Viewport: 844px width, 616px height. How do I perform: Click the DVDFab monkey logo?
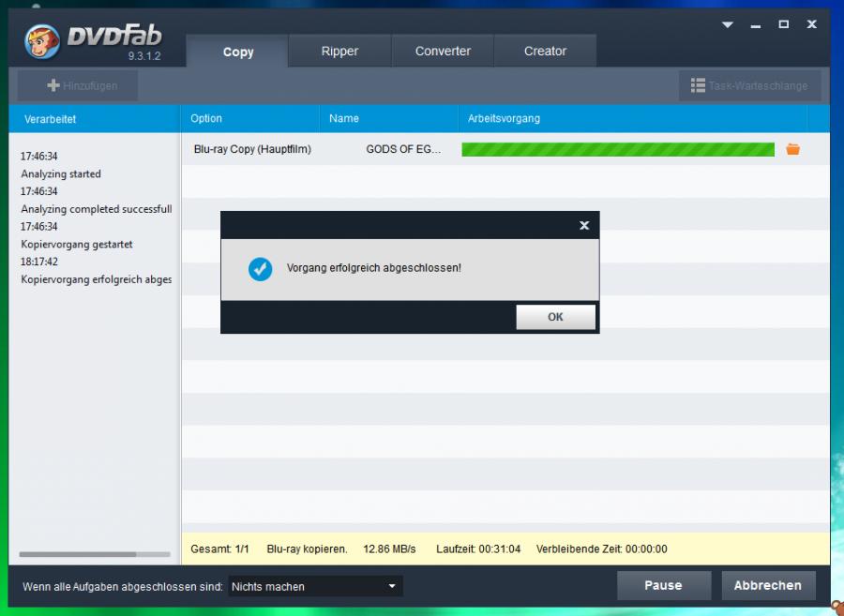pos(43,40)
